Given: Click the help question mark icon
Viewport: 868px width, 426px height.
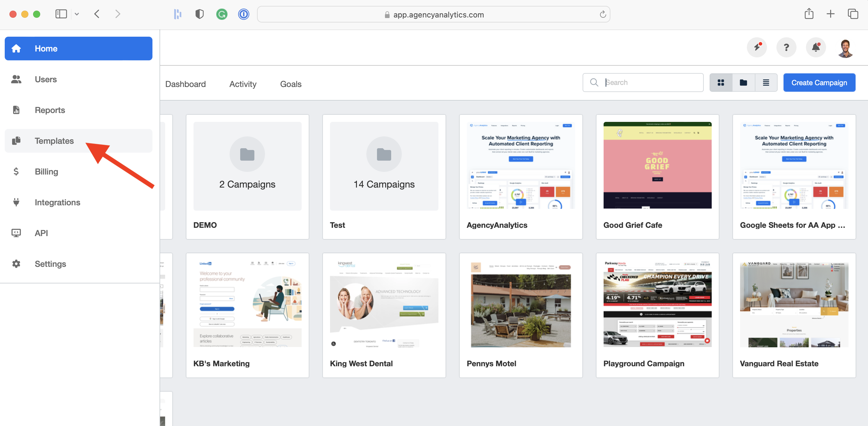Looking at the screenshot, I should 786,47.
